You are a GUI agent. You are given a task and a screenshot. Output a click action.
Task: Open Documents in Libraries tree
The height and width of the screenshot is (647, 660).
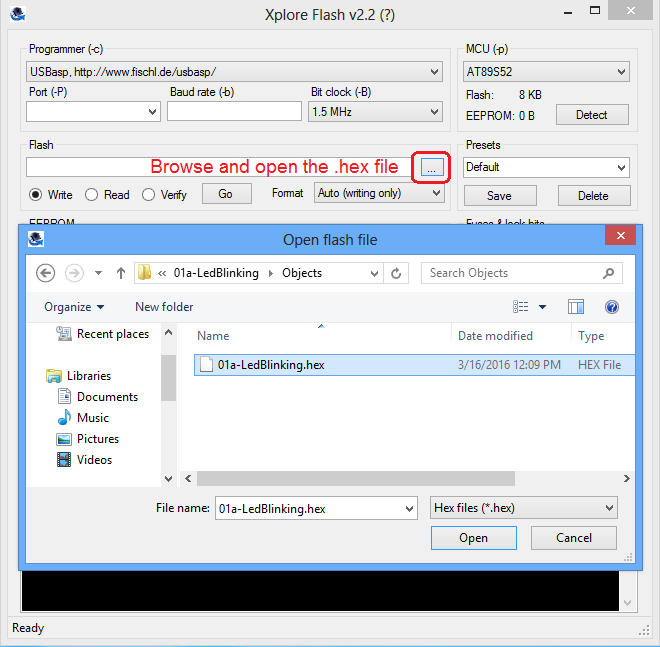[107, 397]
